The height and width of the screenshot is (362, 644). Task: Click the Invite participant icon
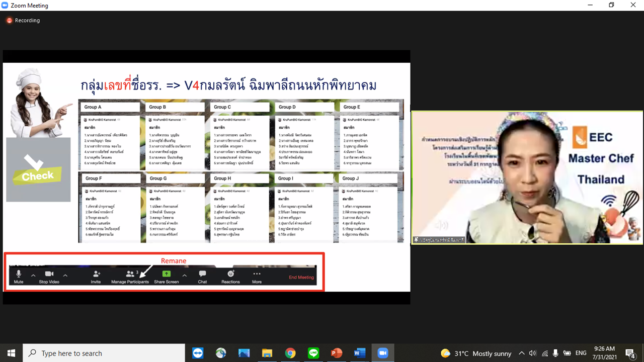[97, 275]
